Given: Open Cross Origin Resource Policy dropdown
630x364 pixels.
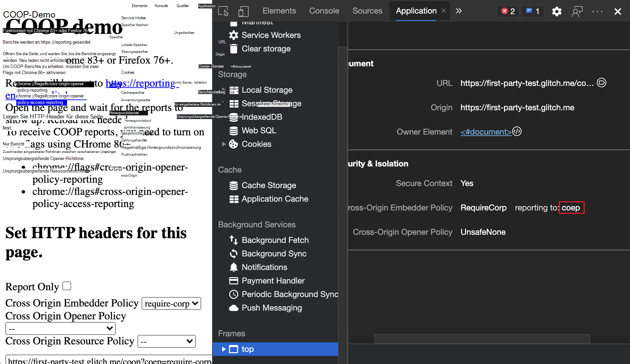Looking at the screenshot, I should [167, 341].
